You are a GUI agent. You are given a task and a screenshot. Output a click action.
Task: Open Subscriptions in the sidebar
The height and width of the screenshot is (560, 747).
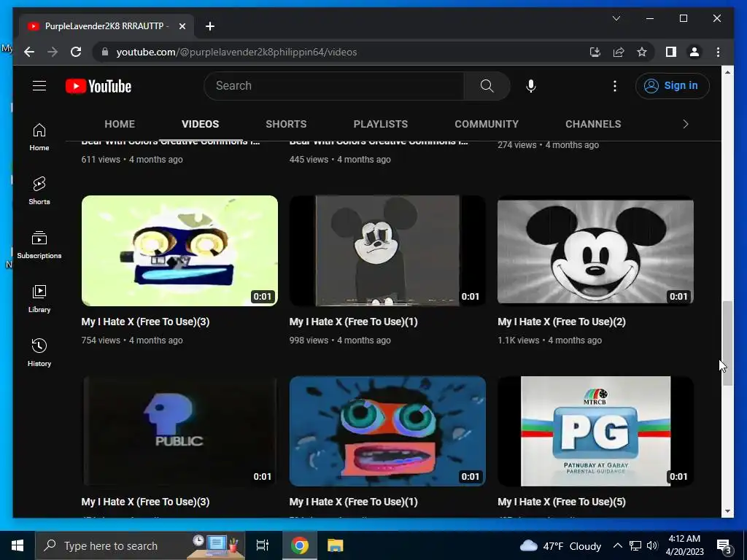coord(39,245)
